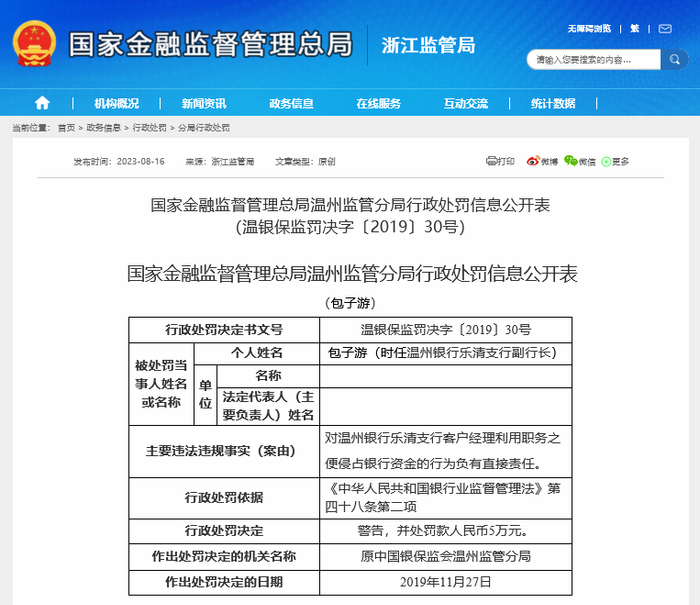This screenshot has height=605, width=700.
Task: Open the 互动交流 navigation item
Action: pos(466,104)
